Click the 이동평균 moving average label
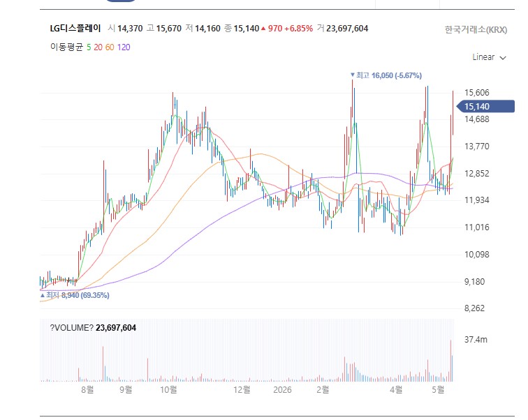The width and height of the screenshot is (528, 420). 66,47
